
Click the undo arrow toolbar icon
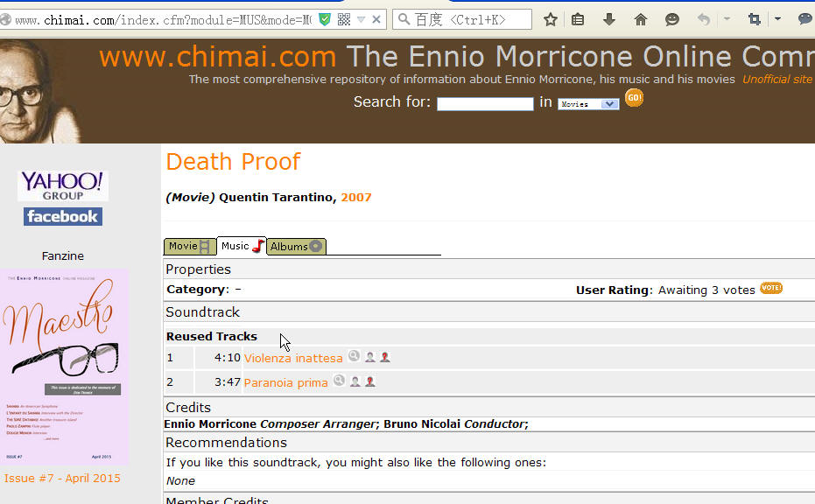[x=704, y=20]
